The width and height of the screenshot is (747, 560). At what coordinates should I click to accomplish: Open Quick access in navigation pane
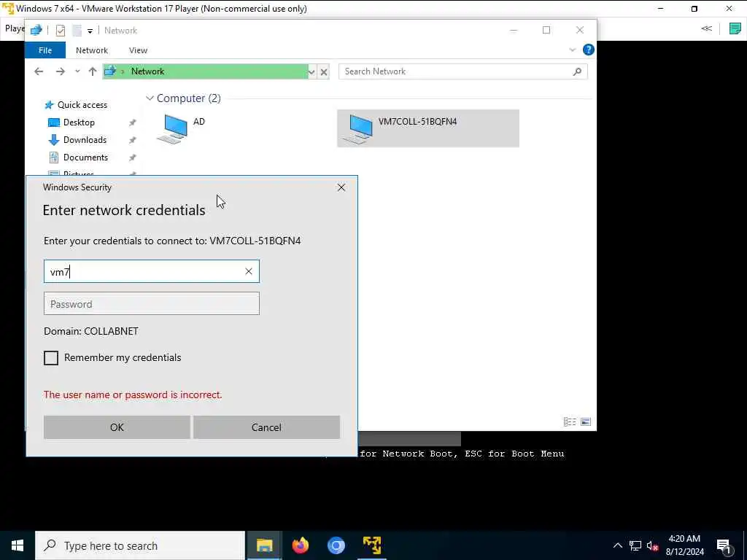pyautogui.click(x=82, y=105)
